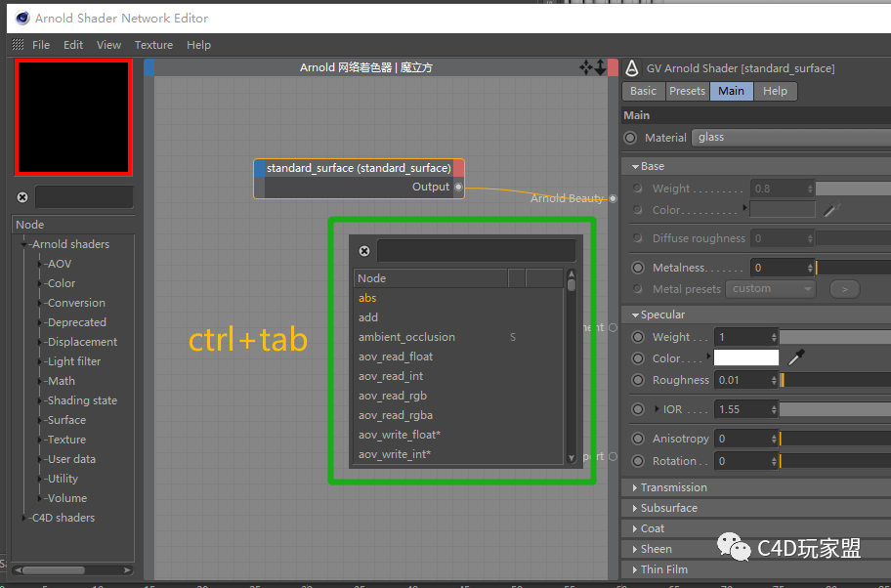Clear the popup node search X icon
Screen dimensions: 891x588
tap(364, 251)
